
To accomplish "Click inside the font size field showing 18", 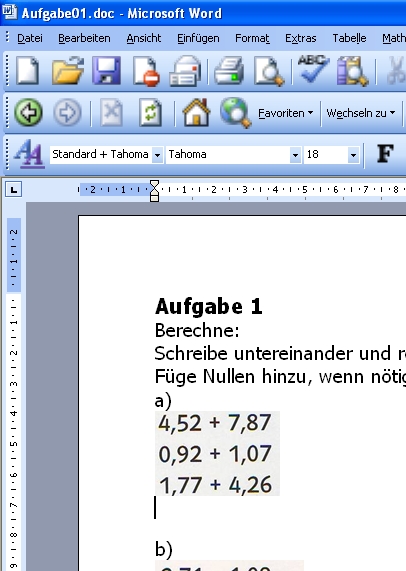I will (x=326, y=155).
